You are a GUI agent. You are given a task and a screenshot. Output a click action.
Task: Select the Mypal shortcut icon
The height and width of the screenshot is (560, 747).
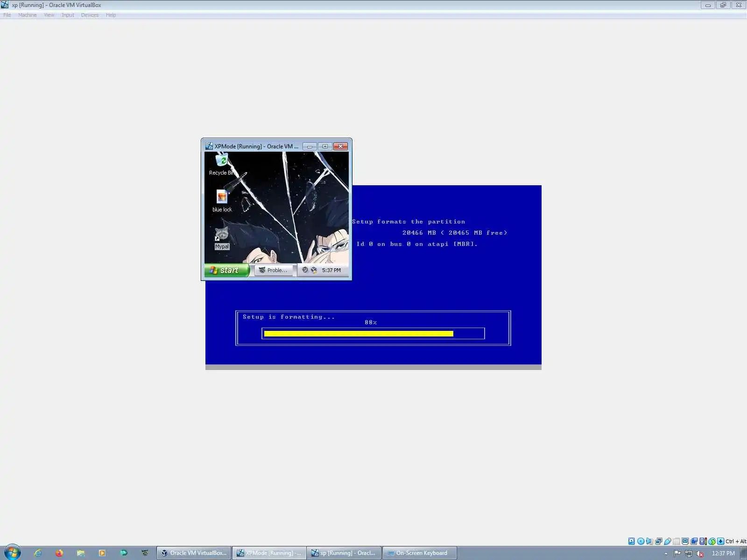tap(222, 238)
